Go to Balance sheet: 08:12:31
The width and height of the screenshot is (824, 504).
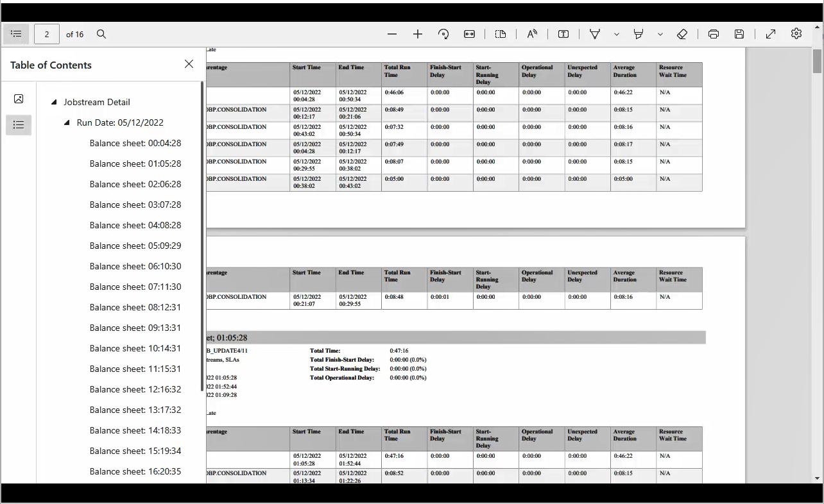point(135,307)
